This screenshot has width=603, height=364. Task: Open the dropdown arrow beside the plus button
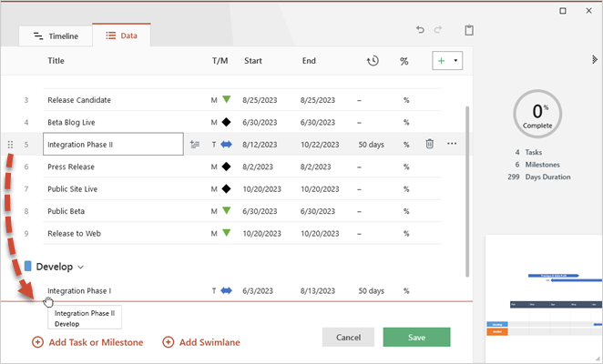pos(455,60)
